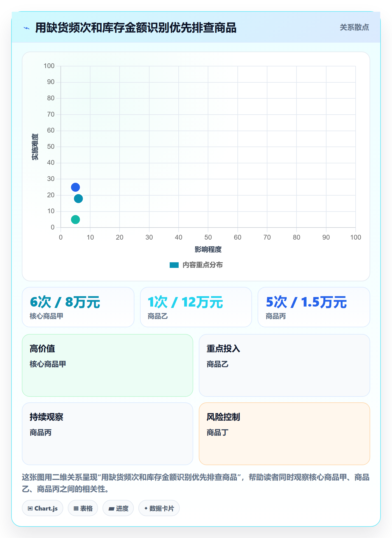Click the 进度 tag chip
This screenshot has height=538, width=392.
[118, 508]
